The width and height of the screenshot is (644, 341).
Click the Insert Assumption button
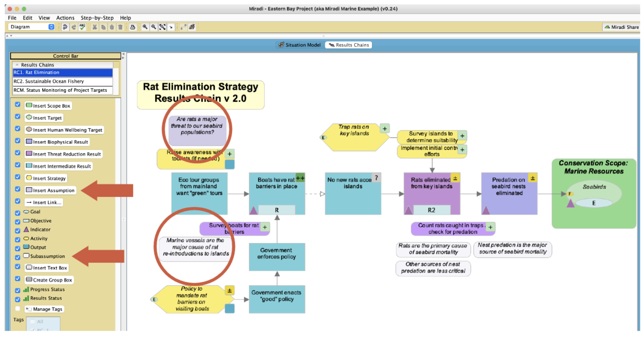[50, 190]
